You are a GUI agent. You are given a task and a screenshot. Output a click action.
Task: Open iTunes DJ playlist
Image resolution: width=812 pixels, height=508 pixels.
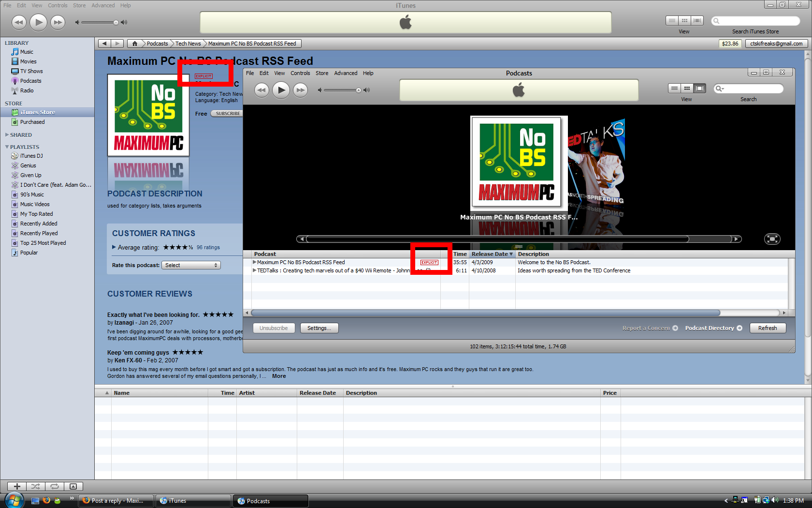[x=31, y=156]
